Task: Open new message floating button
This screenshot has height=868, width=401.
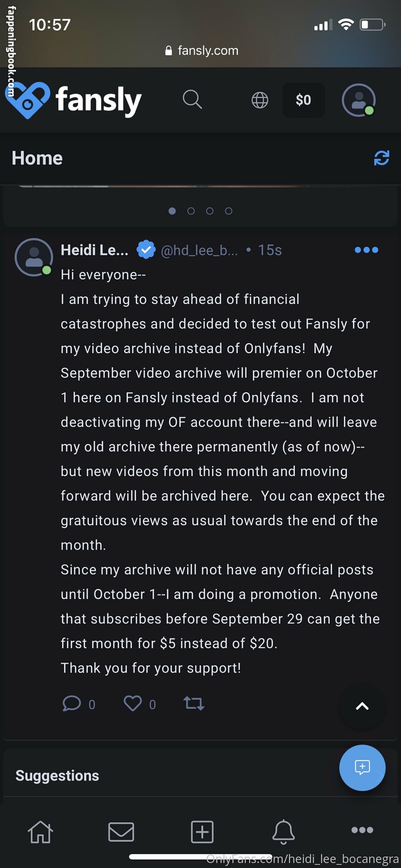Action: coord(362,768)
